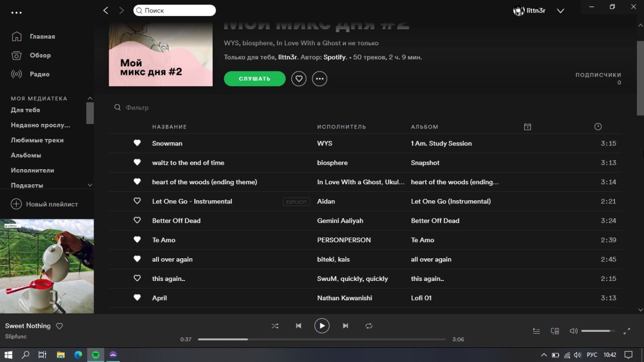This screenshot has height=362, width=644.
Task: Sort by the duration clock icon
Action: pyautogui.click(x=598, y=127)
